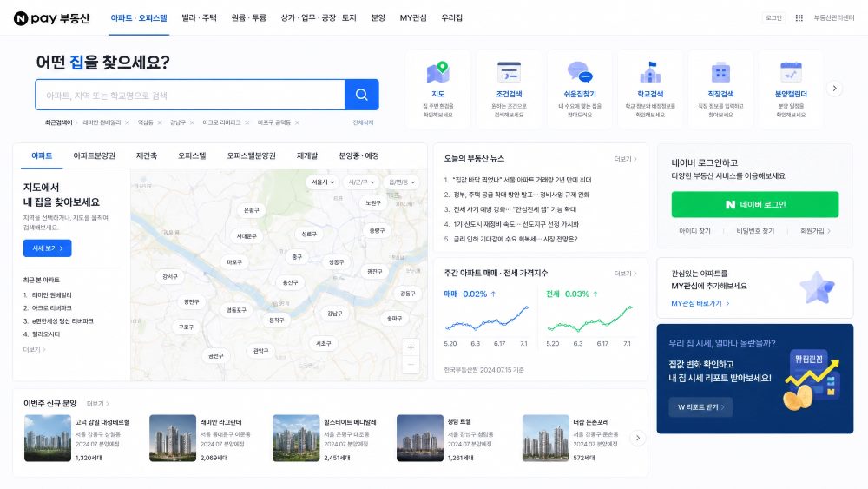The width and height of the screenshot is (868, 489).
Task: Expand 더보기 next to 이번주 신규 분양
Action: click(98, 404)
